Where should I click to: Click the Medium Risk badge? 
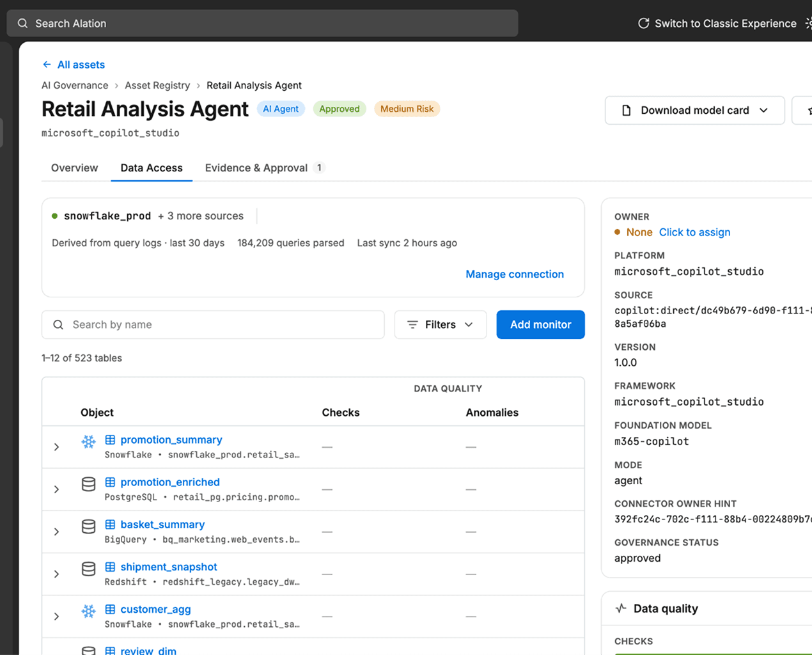point(407,109)
